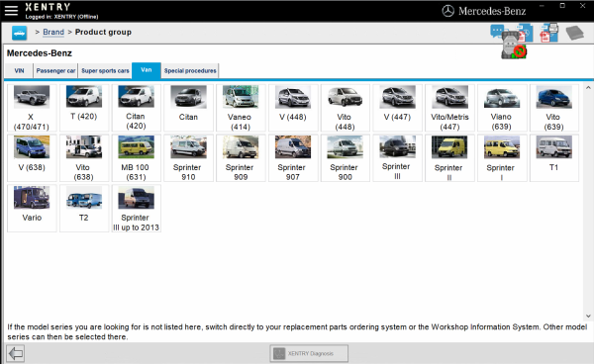The height and width of the screenshot is (364, 594).
Task: Click the Mercedes-Benz brand heading text
Action: coord(40,53)
